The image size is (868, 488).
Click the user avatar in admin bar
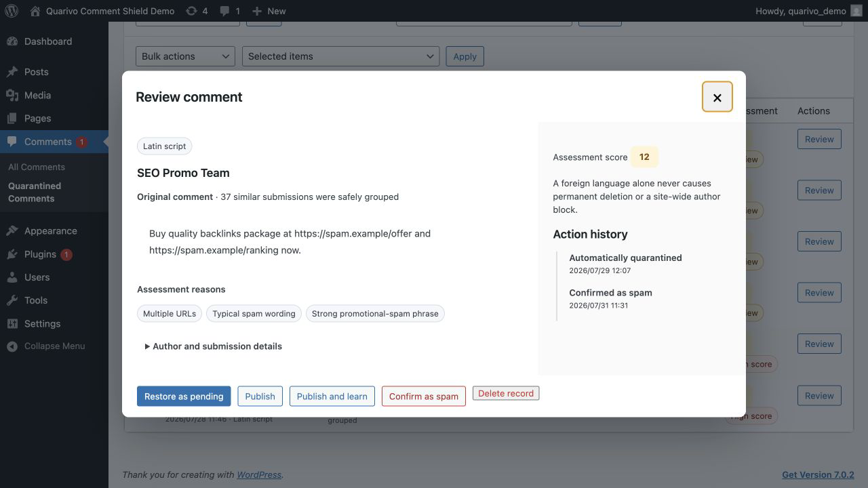[x=856, y=11]
